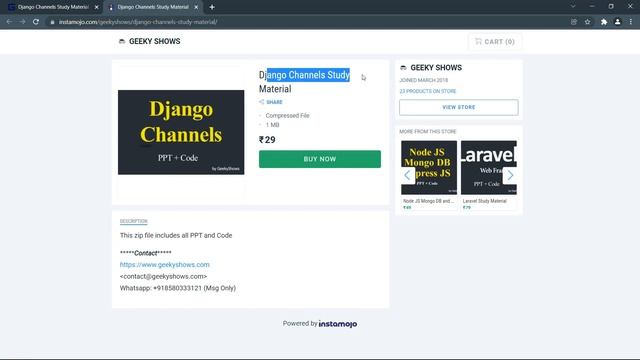Open the Cart (0) button
This screenshot has width=640, height=360.
495,42
